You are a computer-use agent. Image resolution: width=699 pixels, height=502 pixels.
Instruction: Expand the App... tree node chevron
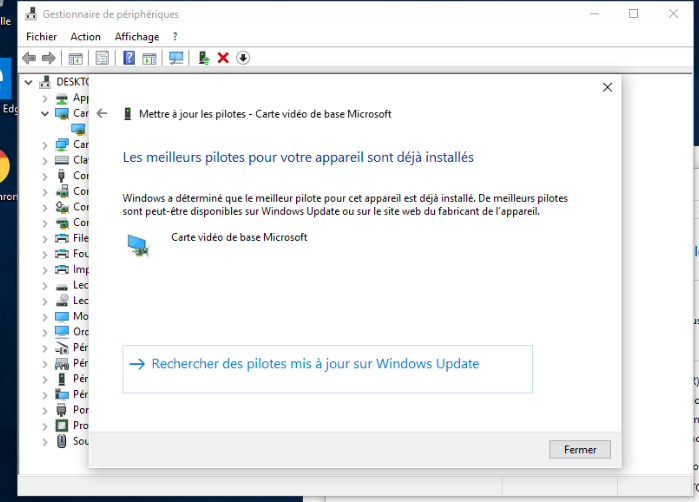click(45, 98)
